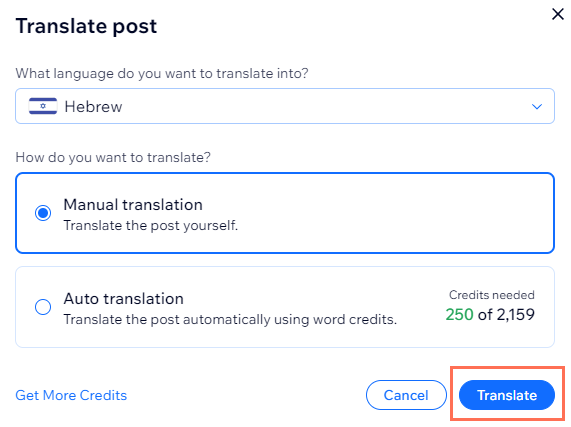Screen dimensions: 571x427
Task: Click "Translate the post yourself." description
Action: click(x=151, y=226)
